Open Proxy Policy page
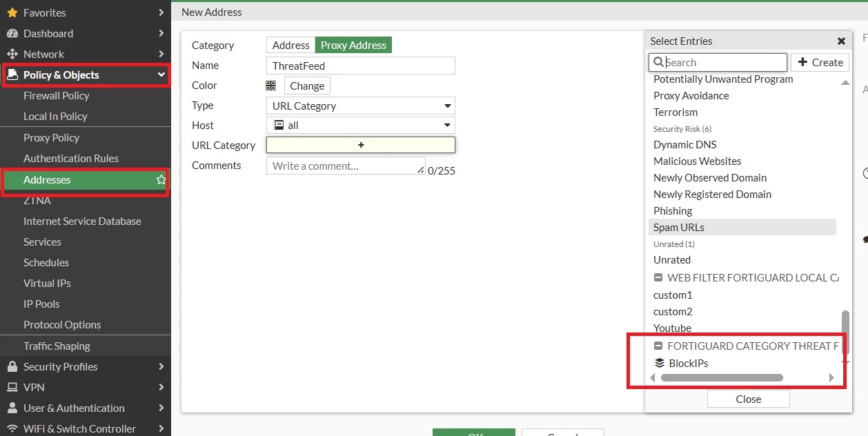 pos(51,137)
